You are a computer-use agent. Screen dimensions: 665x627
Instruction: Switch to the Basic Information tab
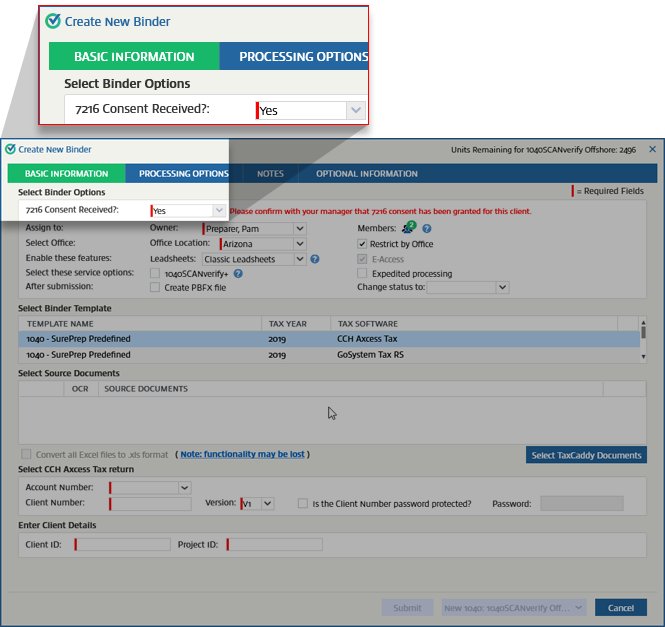point(67,174)
